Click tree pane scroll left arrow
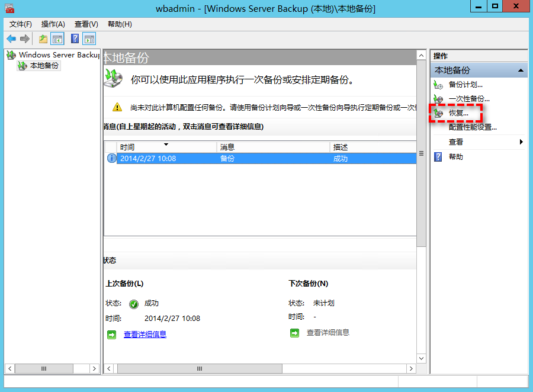This screenshot has height=392, width=533. (10, 368)
